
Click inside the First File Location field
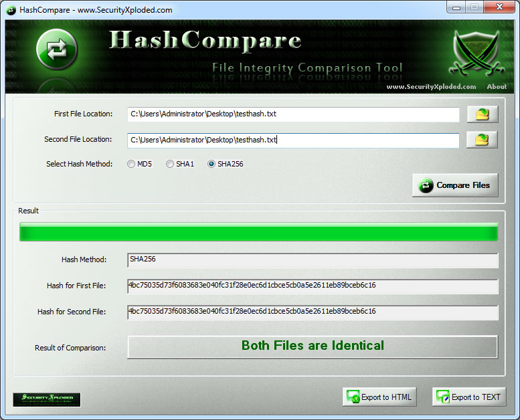(x=293, y=114)
